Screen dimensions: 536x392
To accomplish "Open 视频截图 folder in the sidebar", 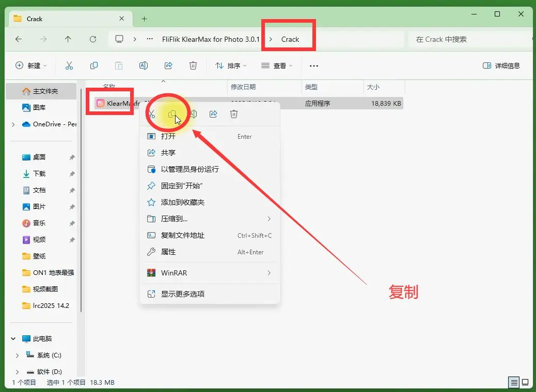I will tap(41, 289).
